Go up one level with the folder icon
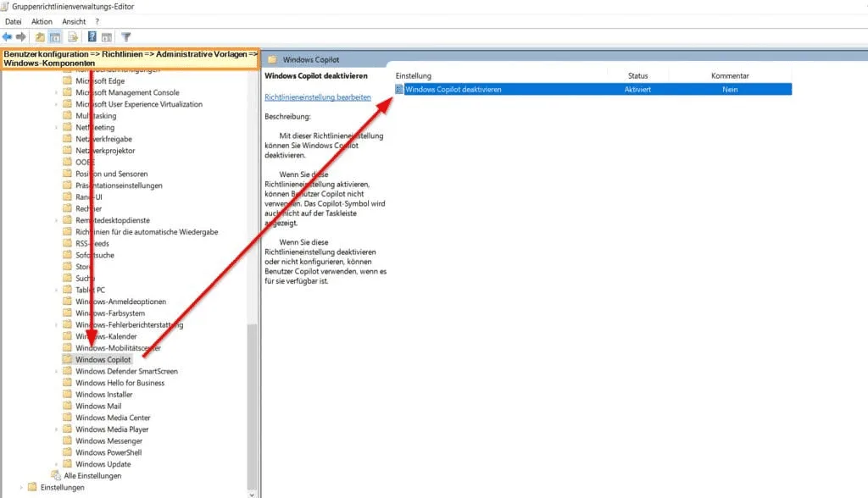 pos(40,36)
